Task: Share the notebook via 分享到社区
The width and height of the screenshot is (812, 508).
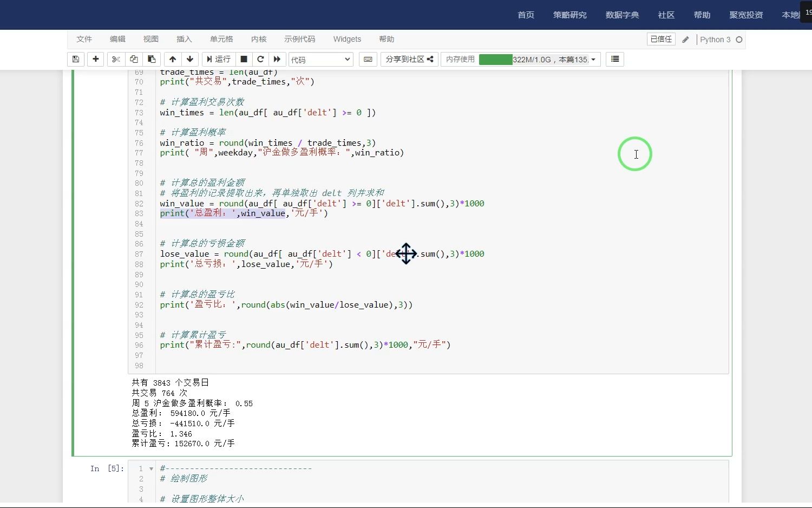Action: coord(409,59)
